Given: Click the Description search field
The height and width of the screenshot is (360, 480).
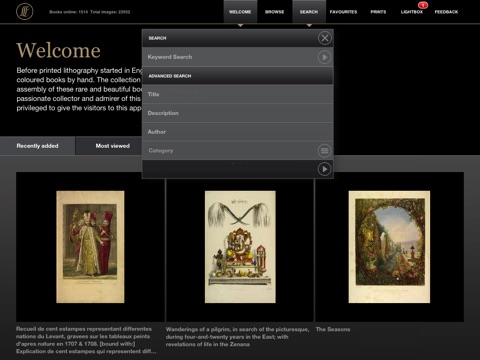Looking at the screenshot, I should click(x=238, y=113).
